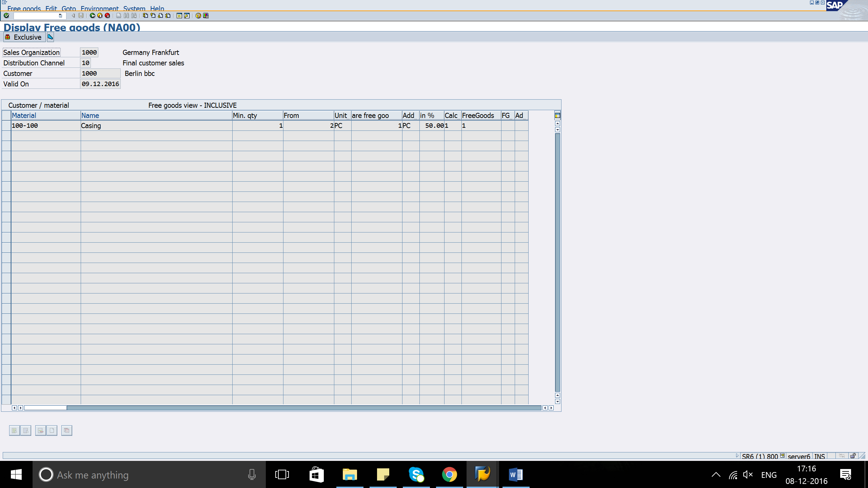Image resolution: width=868 pixels, height=488 pixels.
Task: Click the Valid On date field
Action: pyautogui.click(x=100, y=84)
